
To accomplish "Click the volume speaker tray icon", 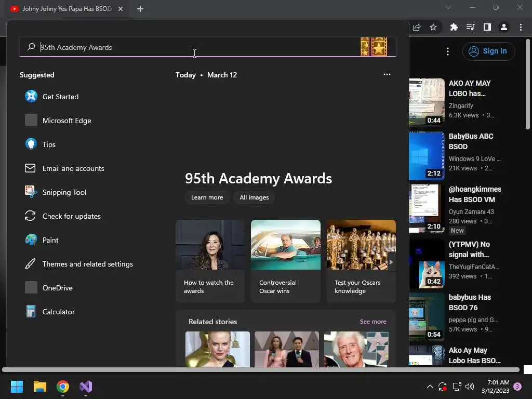I will [x=470, y=387].
